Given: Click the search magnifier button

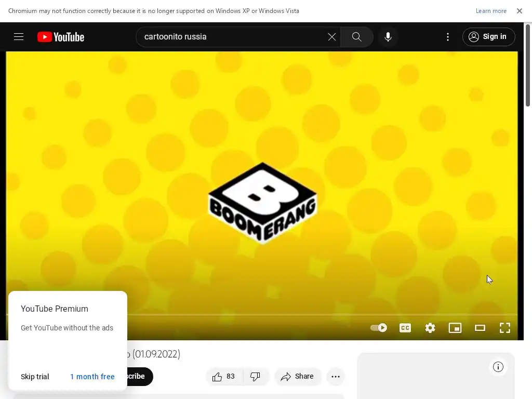Looking at the screenshot, I should [x=356, y=37].
